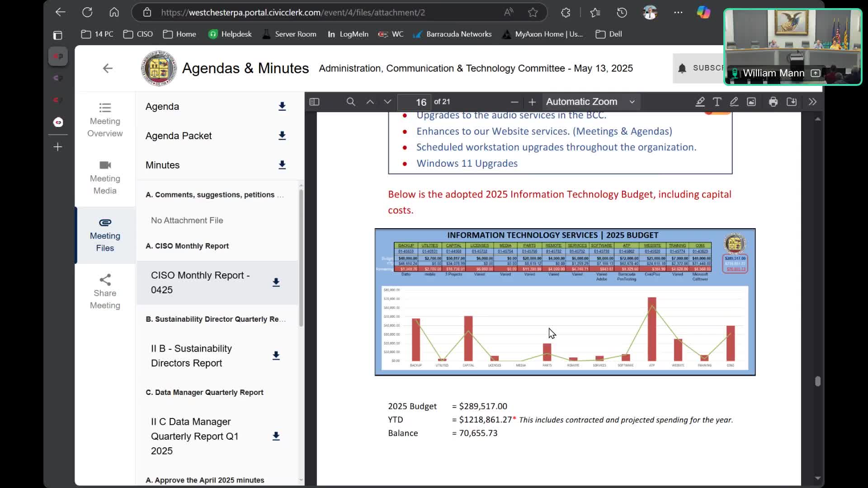Toggle the PDF sidebar panel
Viewport: 868px width, 488px height.
pyautogui.click(x=314, y=102)
